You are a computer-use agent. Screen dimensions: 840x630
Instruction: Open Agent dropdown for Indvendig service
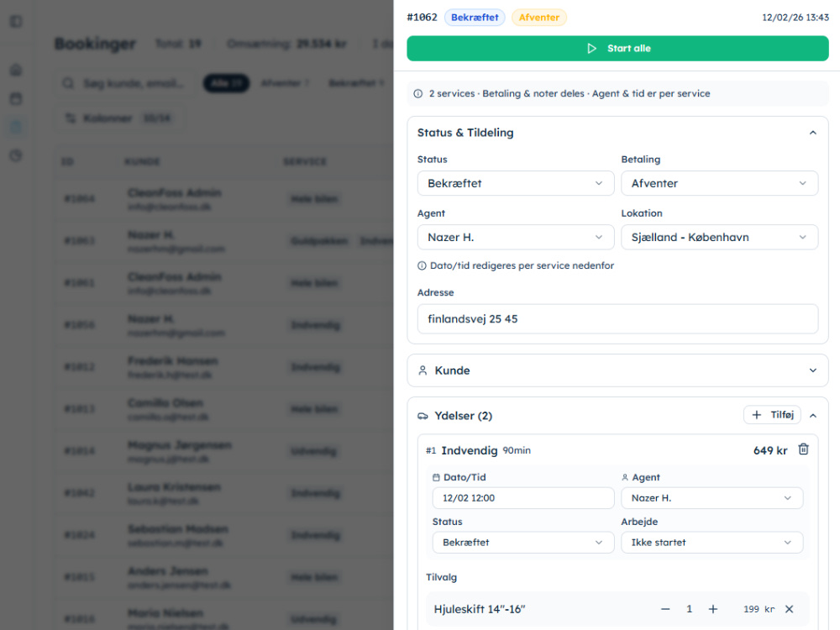711,497
